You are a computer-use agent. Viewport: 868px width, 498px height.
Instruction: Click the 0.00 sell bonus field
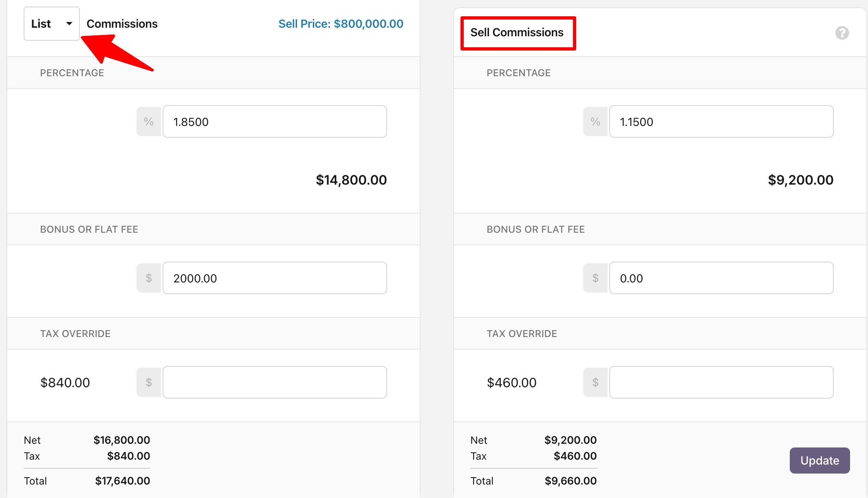click(721, 278)
